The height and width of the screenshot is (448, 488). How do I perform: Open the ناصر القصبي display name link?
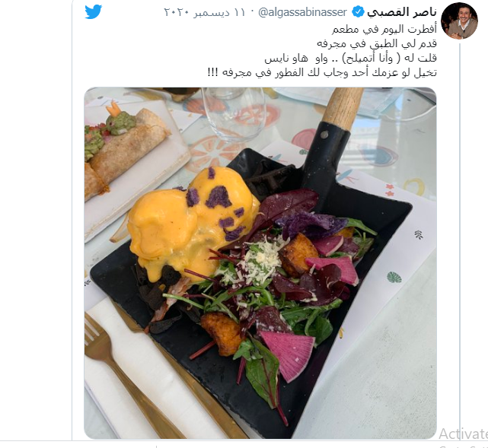(x=401, y=12)
